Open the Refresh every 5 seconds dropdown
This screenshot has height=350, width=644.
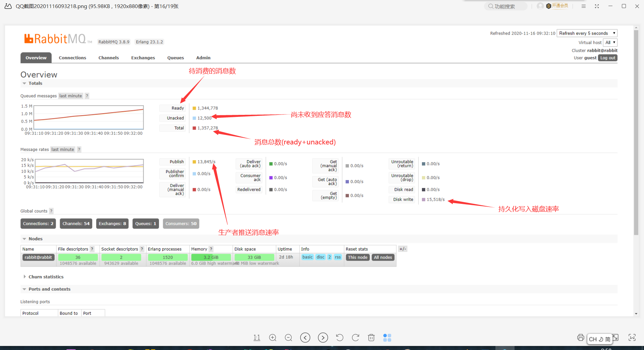pyautogui.click(x=587, y=33)
